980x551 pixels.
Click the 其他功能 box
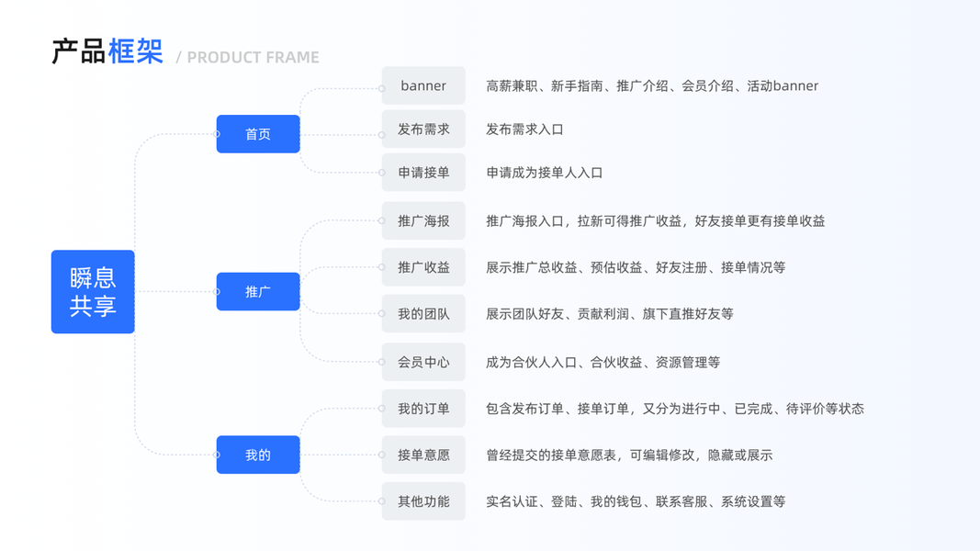pyautogui.click(x=423, y=501)
